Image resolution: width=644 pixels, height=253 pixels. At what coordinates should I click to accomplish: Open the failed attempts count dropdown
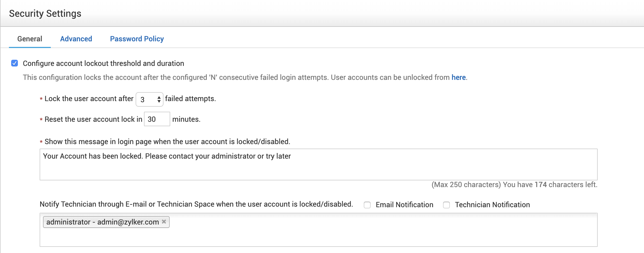pyautogui.click(x=150, y=99)
